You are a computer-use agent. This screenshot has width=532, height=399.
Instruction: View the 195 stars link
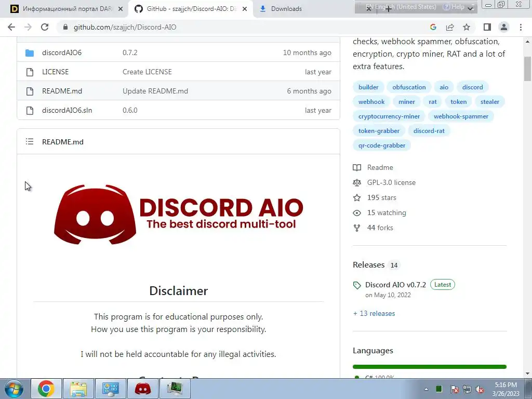[381, 198]
